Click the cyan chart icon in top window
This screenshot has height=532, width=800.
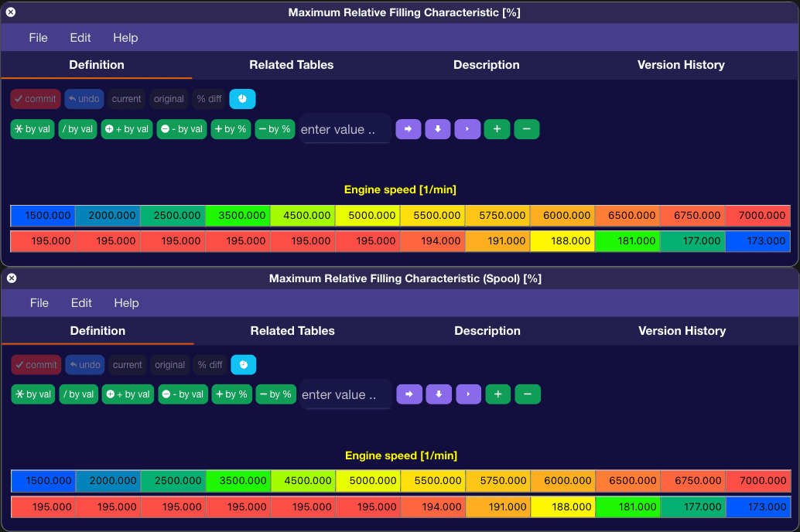tap(242, 99)
